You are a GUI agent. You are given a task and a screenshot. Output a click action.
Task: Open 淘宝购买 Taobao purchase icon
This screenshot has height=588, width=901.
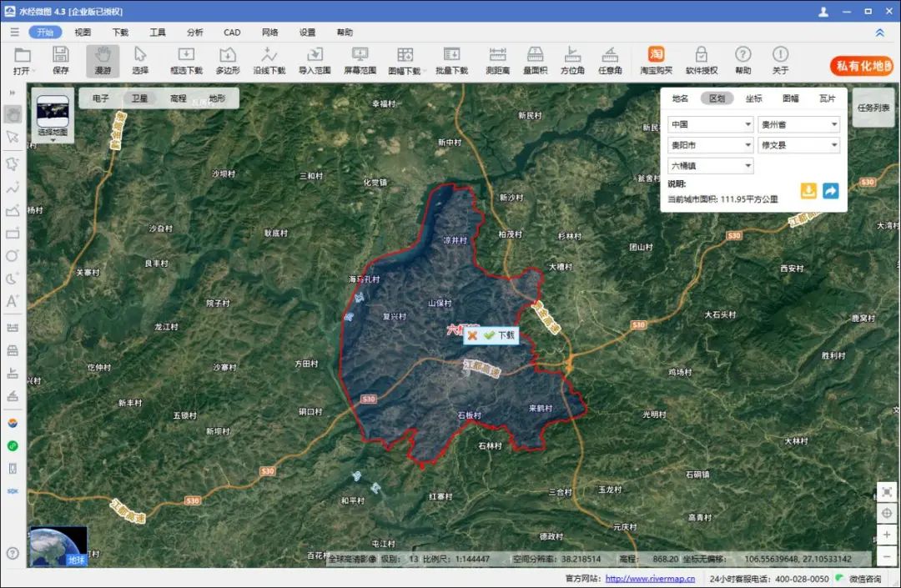[657, 60]
